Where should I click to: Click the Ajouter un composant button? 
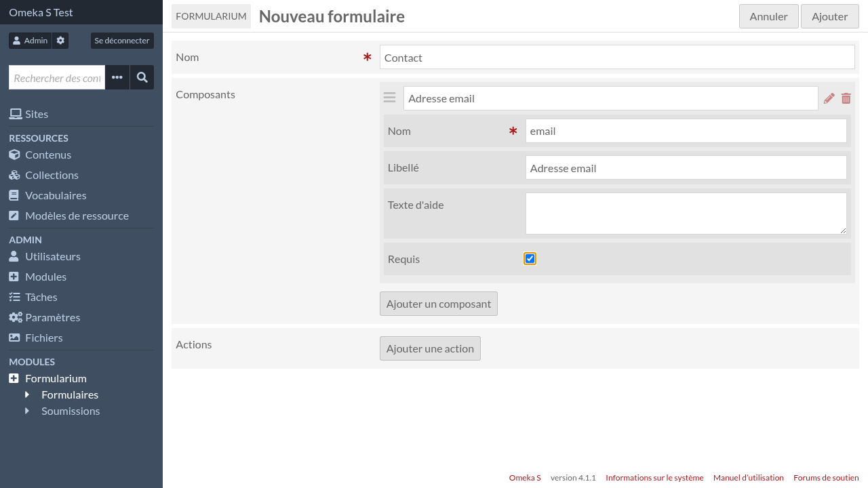(439, 304)
